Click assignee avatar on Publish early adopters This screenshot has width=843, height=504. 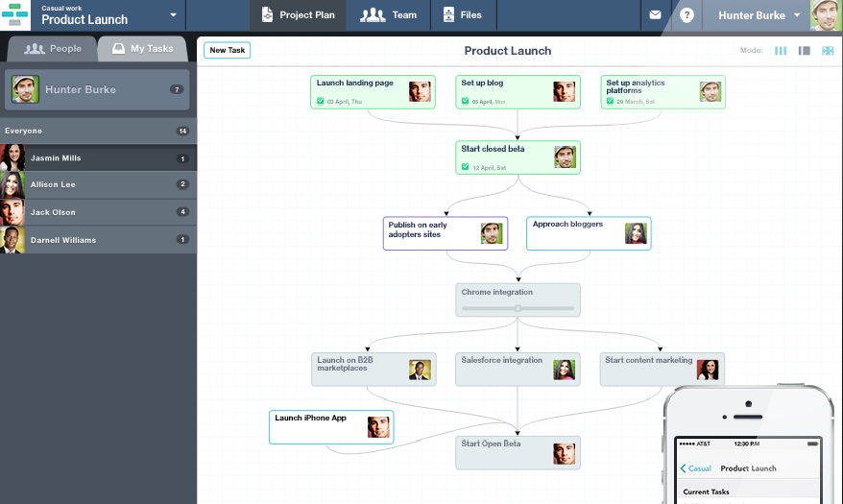[x=492, y=233]
